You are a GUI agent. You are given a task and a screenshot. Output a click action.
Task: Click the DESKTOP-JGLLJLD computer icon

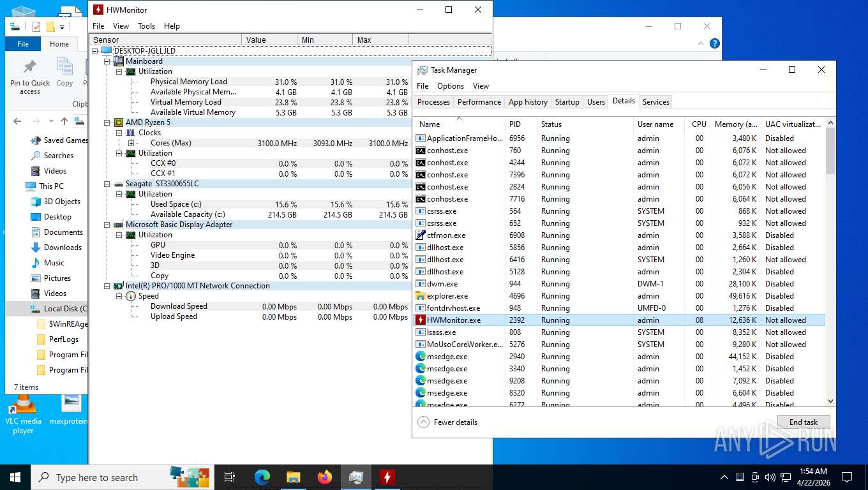pos(106,51)
